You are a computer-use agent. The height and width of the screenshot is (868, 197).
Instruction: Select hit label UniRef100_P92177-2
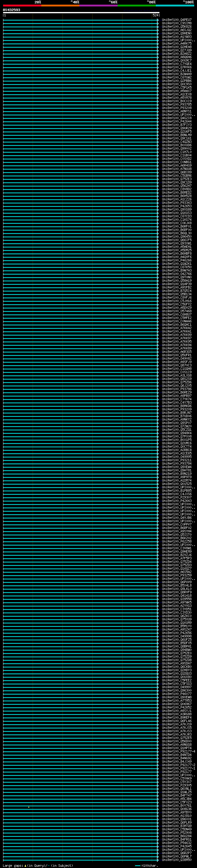(179, 765)
